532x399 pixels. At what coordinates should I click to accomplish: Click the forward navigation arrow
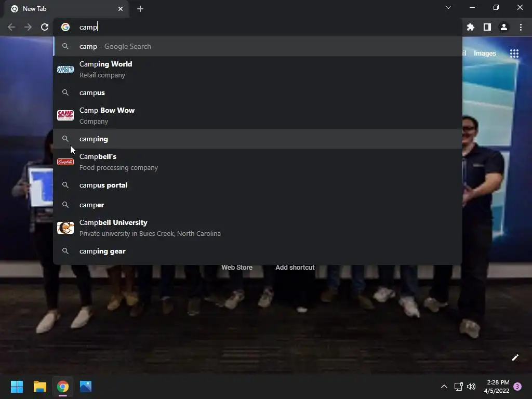[x=28, y=27]
